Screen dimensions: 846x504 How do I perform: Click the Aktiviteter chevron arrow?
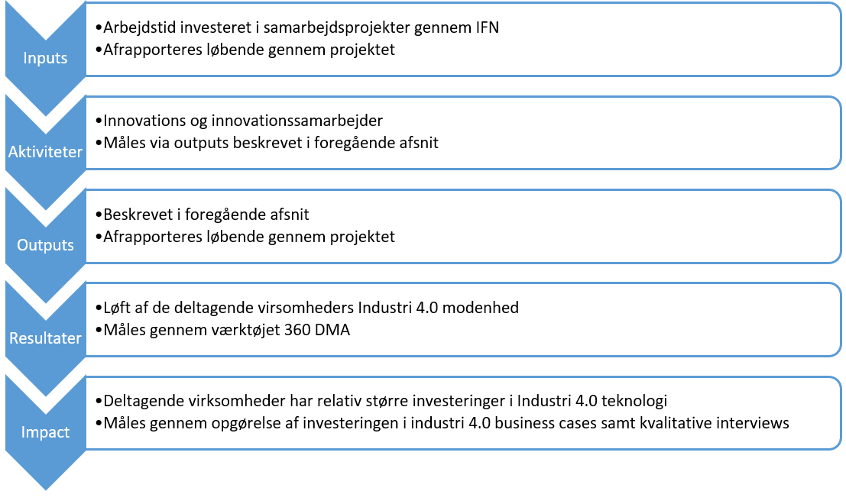pyautogui.click(x=45, y=152)
